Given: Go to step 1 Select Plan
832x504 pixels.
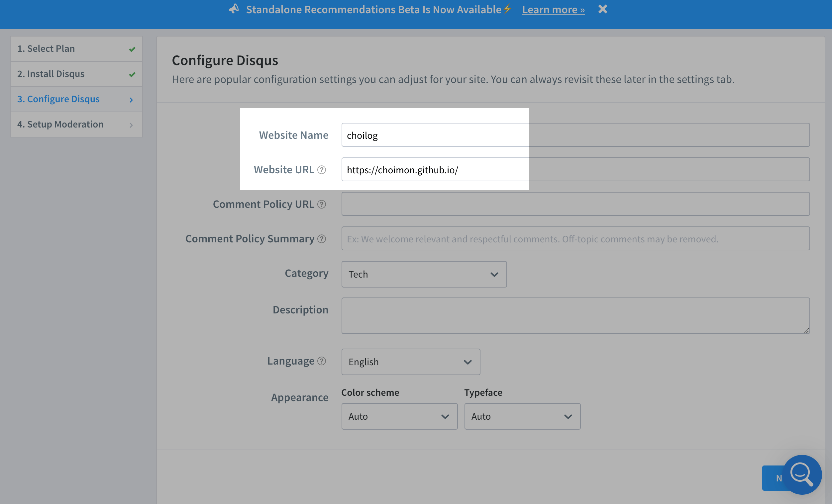Looking at the screenshot, I should pyautogui.click(x=76, y=48).
